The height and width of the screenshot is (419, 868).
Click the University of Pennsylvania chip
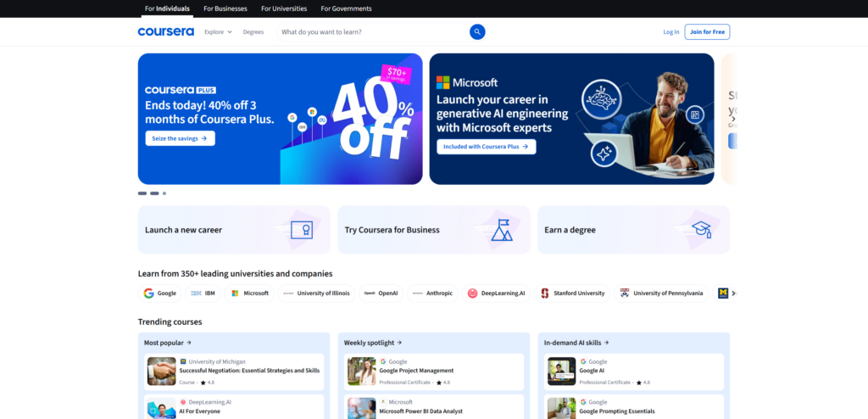661,293
